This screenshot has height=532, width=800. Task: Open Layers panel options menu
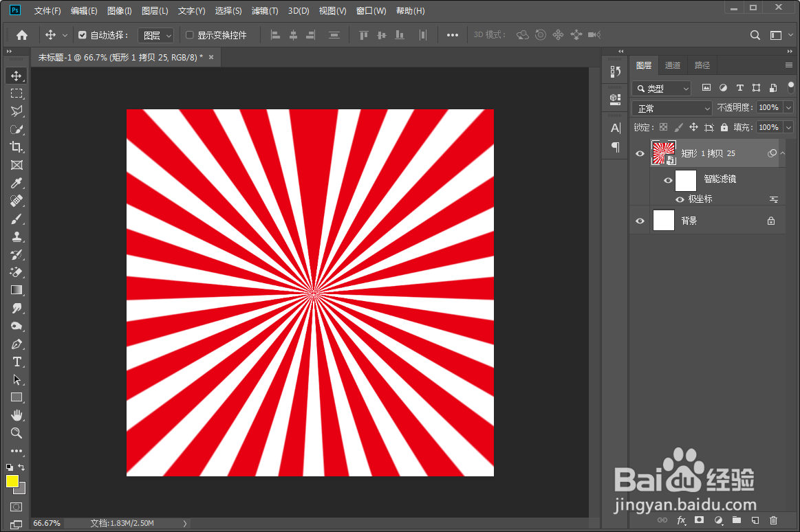[789, 65]
